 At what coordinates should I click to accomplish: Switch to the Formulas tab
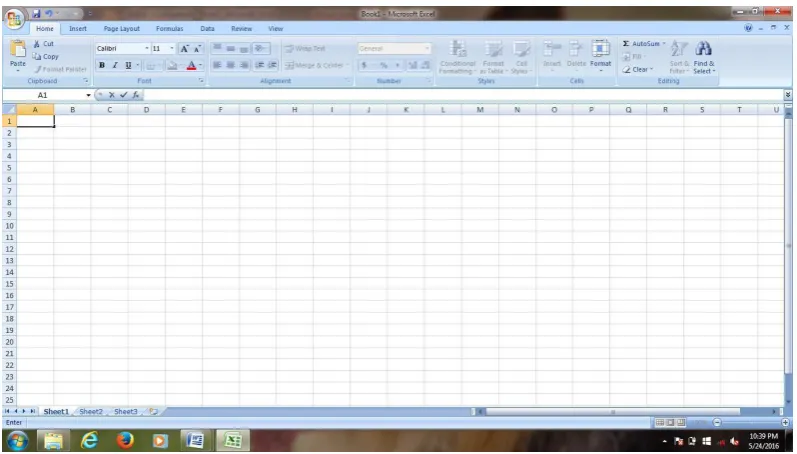[x=169, y=29]
